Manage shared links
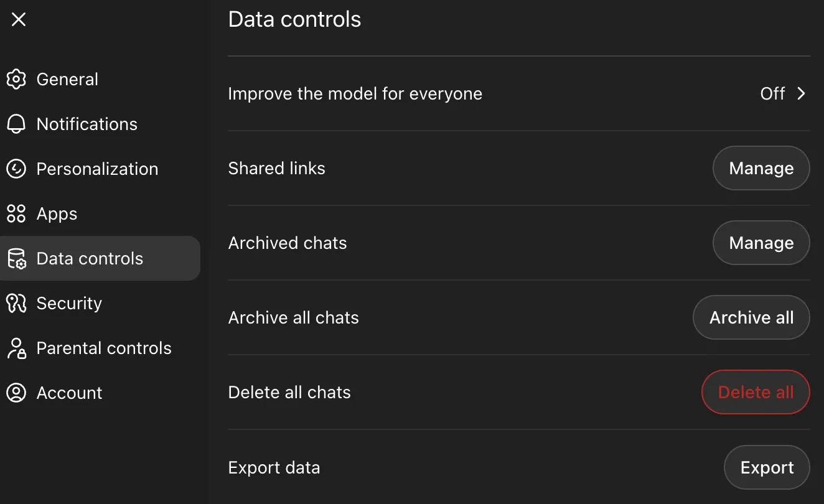Screen dimensions: 824x504 pos(761,168)
